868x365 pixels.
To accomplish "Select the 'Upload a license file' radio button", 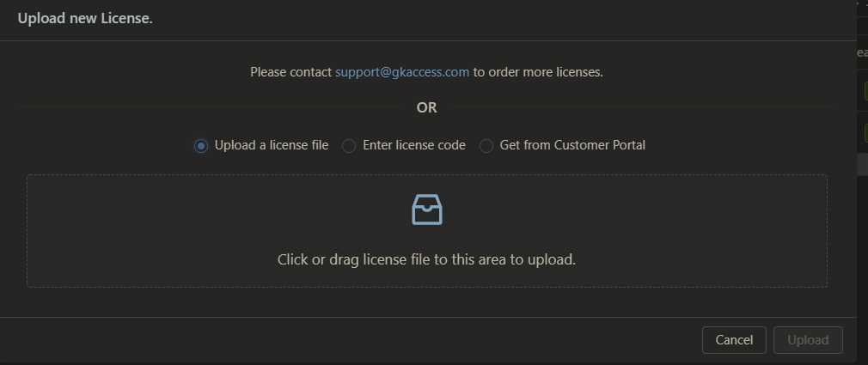I will click(201, 146).
